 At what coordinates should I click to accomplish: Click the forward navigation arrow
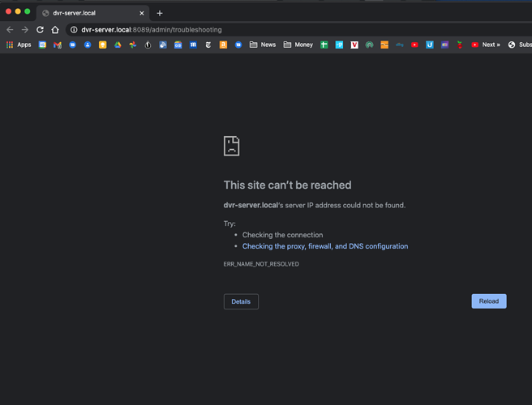(24, 30)
